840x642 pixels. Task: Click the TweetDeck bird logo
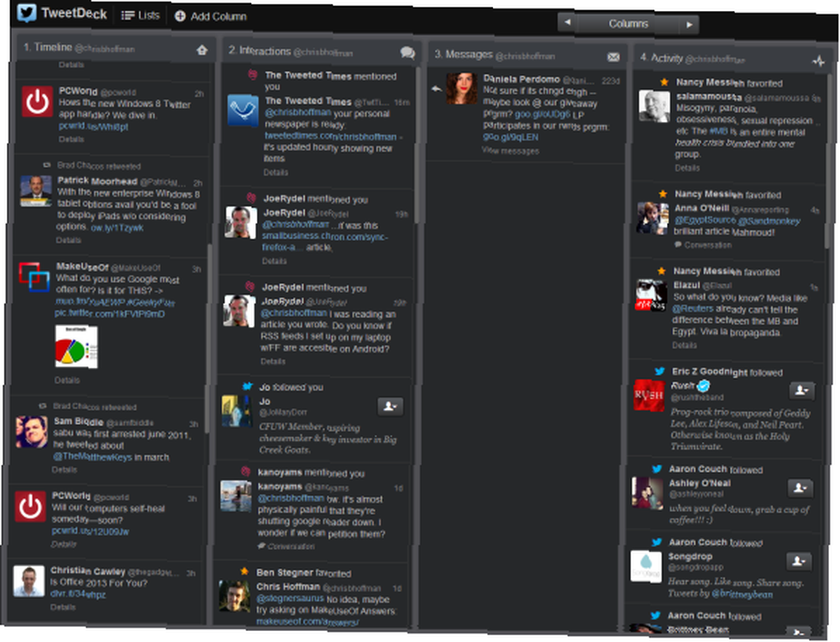tap(26, 13)
